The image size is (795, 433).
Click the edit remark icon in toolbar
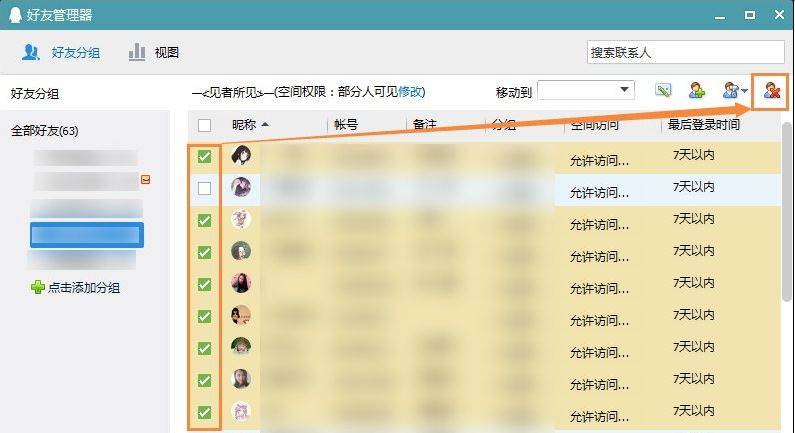click(663, 91)
